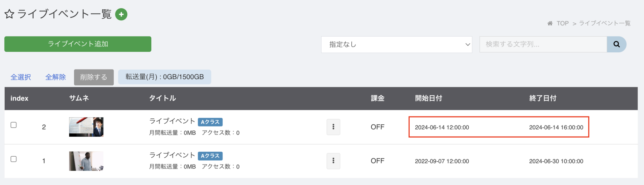This screenshot has width=644, height=185.
Task: Open thumbnail of event index 1
Action: [86, 161]
